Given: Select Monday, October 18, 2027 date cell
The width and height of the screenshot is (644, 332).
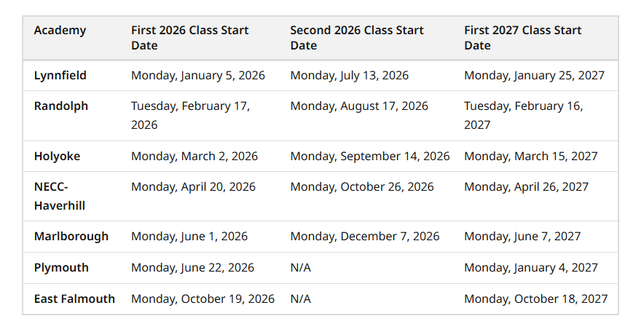Looking at the screenshot, I should (x=535, y=299).
